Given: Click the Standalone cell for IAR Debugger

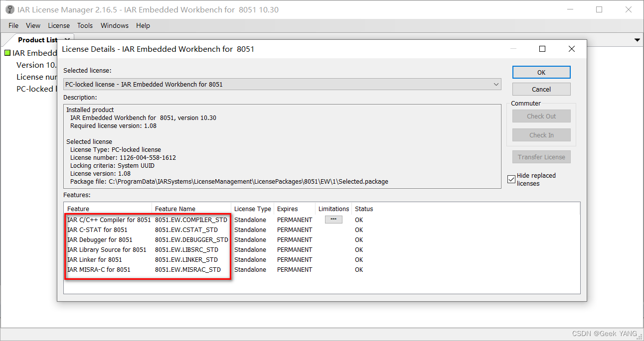Looking at the screenshot, I should (x=250, y=239).
